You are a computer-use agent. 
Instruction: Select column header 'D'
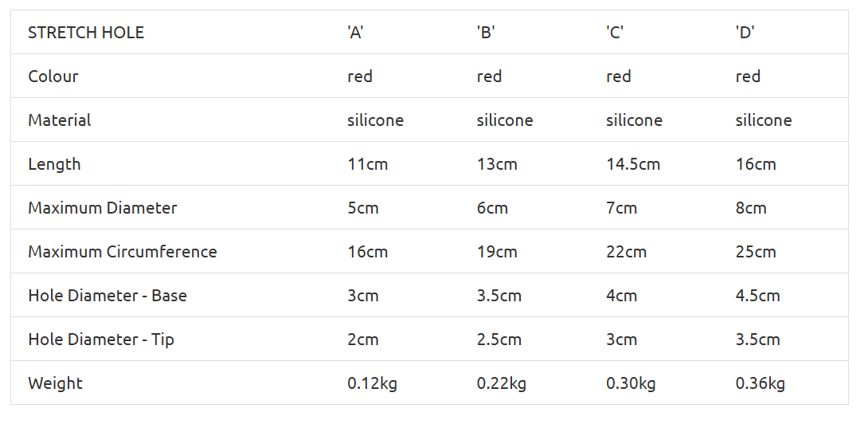[x=745, y=33]
